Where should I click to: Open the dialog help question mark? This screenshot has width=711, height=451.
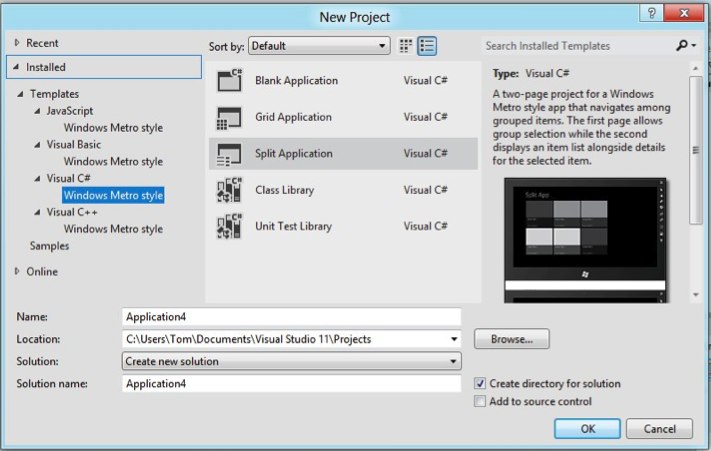[x=651, y=13]
